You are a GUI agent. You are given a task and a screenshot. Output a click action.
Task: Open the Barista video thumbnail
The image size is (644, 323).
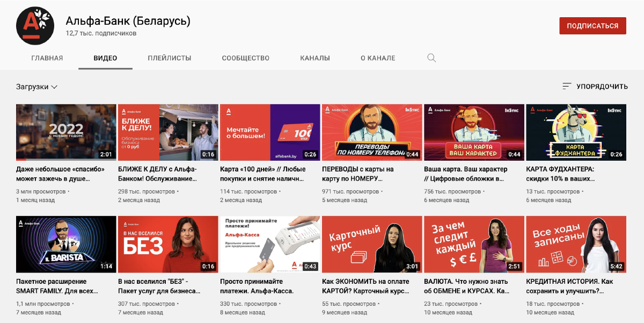(x=66, y=245)
